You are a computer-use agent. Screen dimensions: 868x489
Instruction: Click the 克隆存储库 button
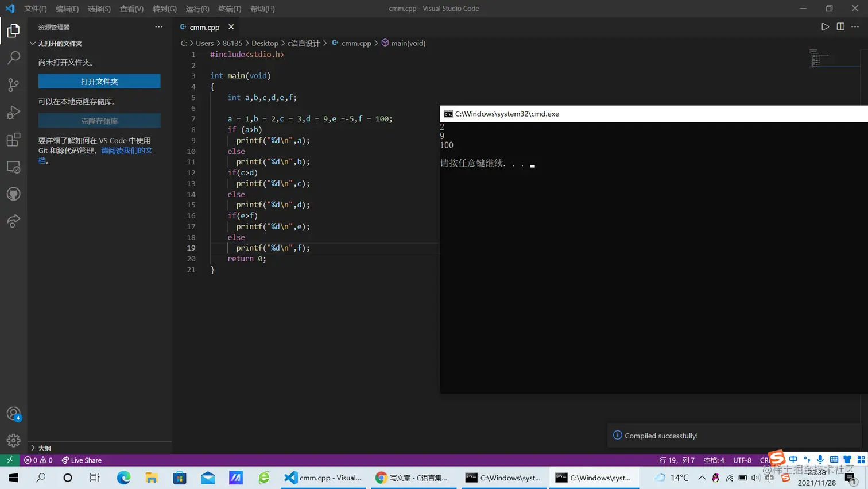click(99, 121)
